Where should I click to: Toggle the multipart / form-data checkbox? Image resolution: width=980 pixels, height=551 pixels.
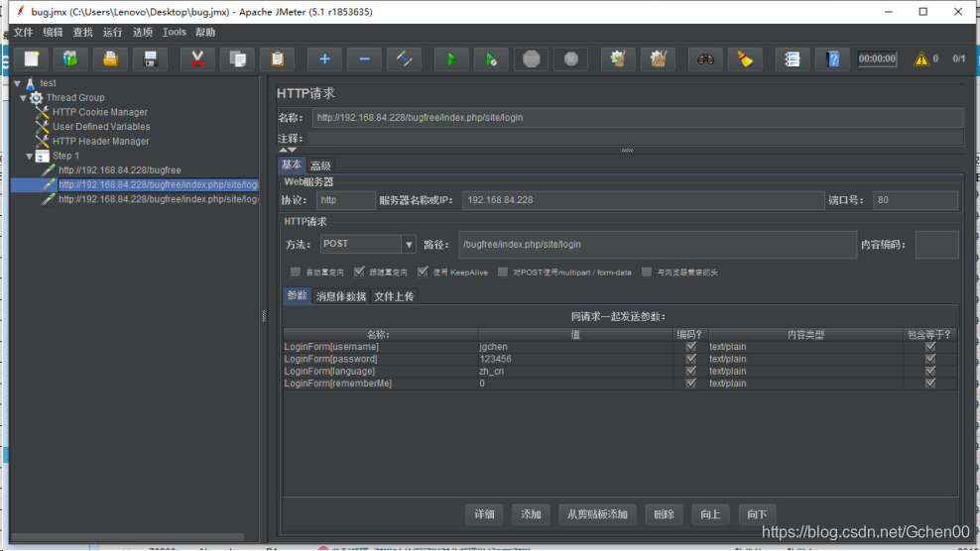click(503, 272)
